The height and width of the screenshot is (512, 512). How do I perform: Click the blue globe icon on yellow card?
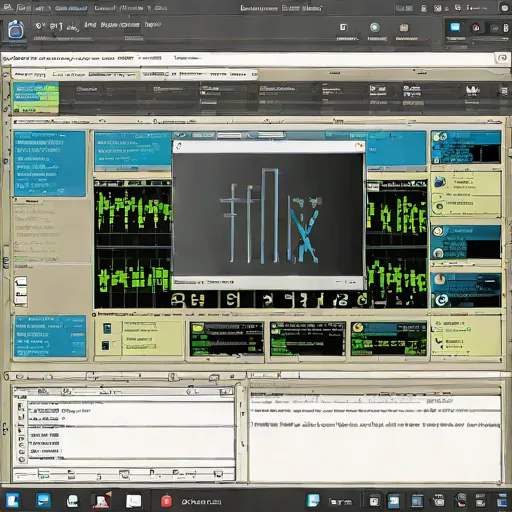[440, 182]
